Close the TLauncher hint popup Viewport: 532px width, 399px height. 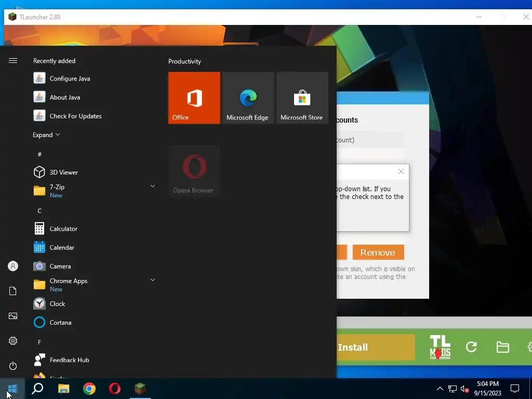[x=401, y=171]
